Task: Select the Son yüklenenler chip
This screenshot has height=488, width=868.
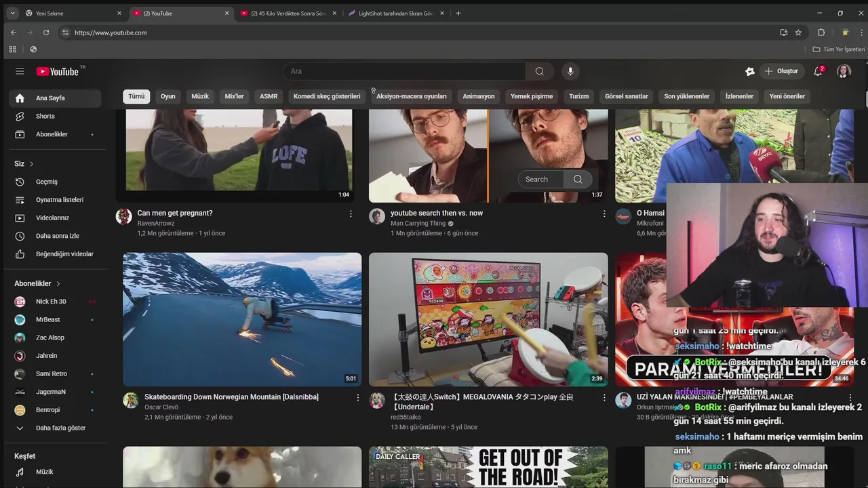Action: [687, 96]
